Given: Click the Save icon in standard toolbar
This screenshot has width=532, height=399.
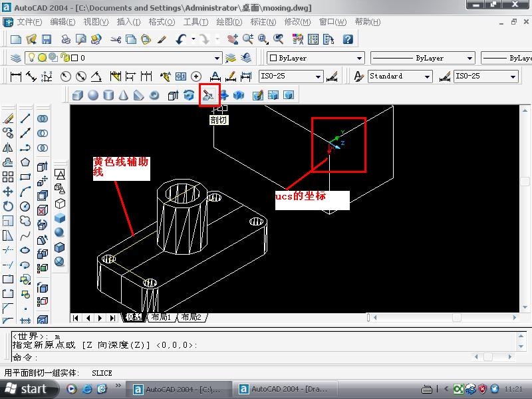Looking at the screenshot, I should point(47,40).
